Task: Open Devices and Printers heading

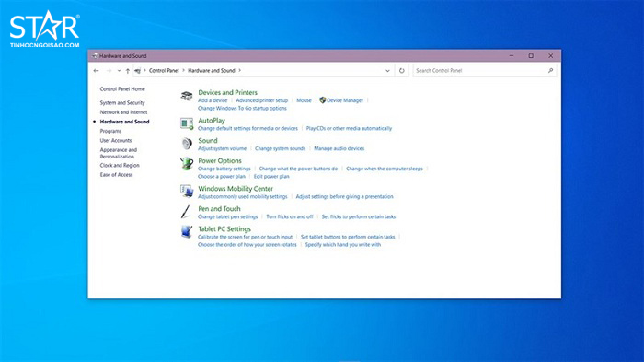Action: 227,92
